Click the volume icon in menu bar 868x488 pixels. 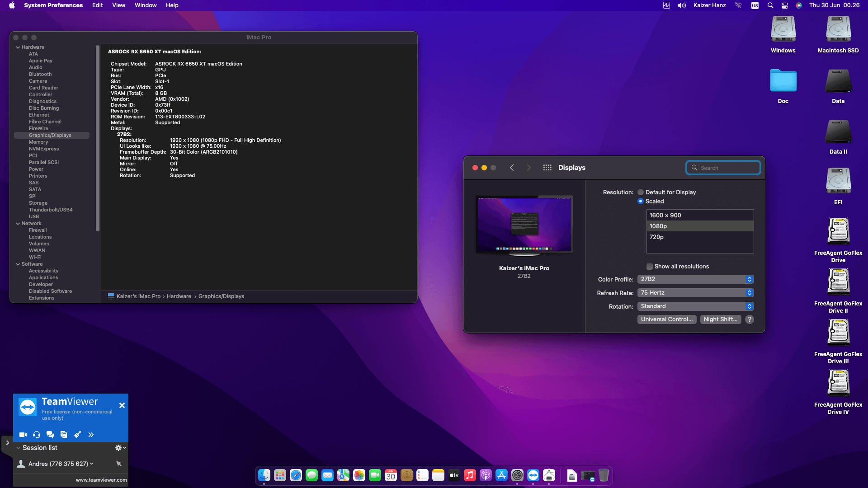pos(682,5)
